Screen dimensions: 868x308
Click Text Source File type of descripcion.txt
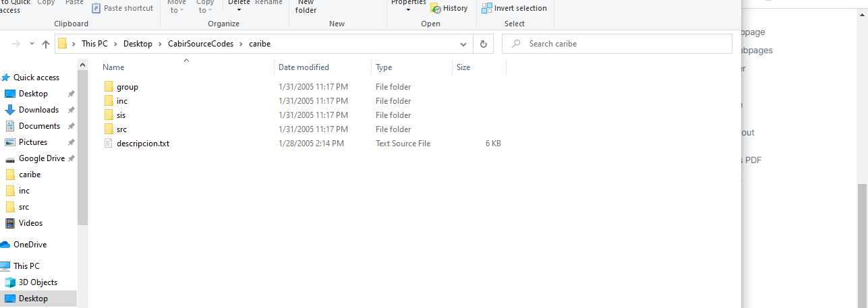(x=403, y=144)
